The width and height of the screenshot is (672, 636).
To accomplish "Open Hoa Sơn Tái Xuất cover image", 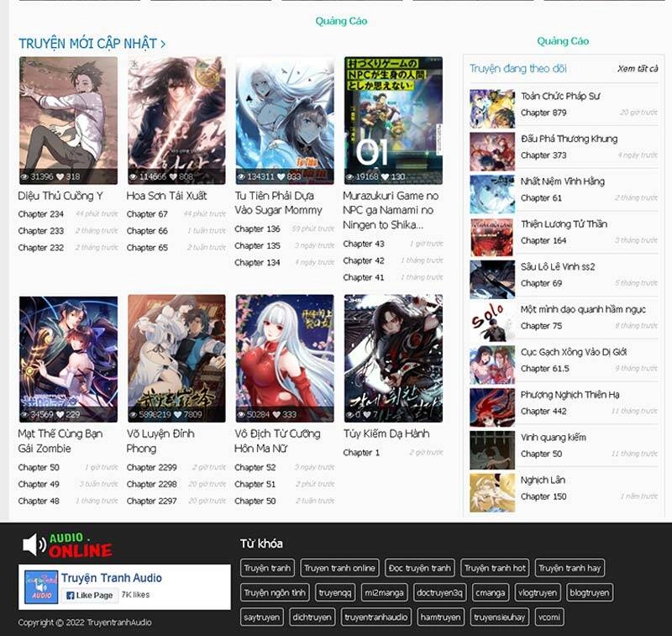I will tap(176, 120).
